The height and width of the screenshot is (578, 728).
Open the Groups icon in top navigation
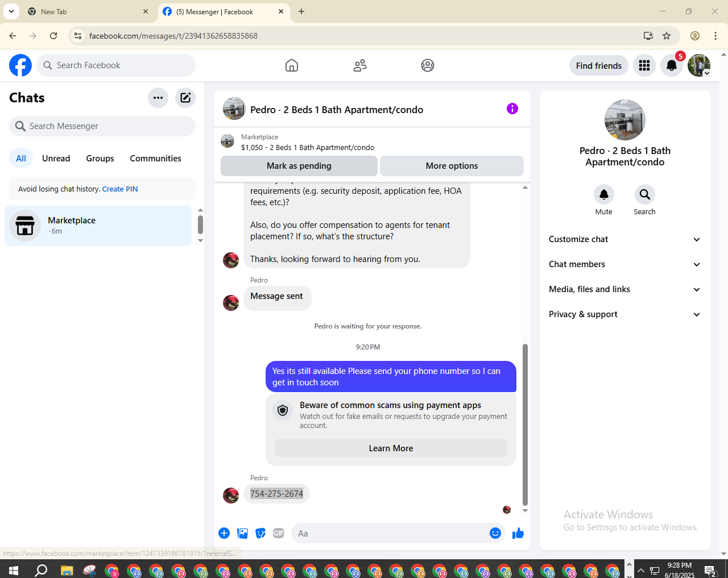click(x=428, y=65)
